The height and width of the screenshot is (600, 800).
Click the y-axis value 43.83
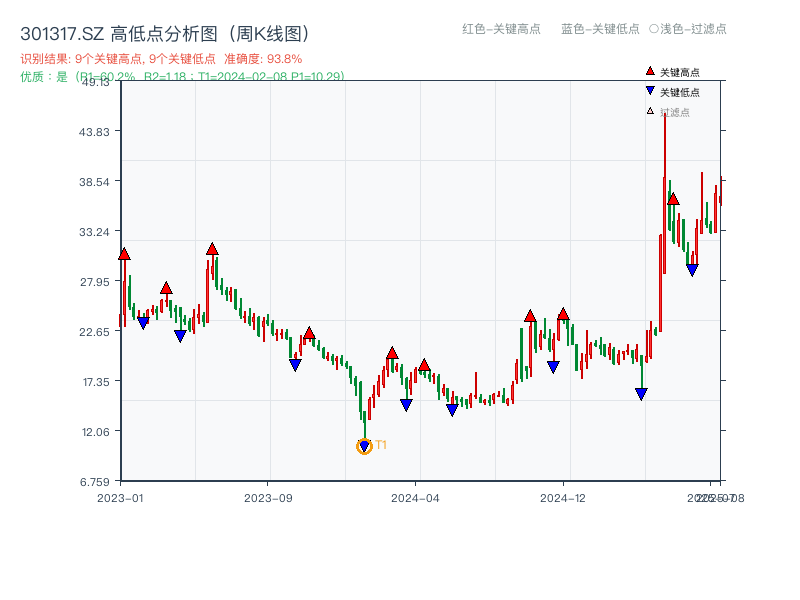pyautogui.click(x=94, y=132)
